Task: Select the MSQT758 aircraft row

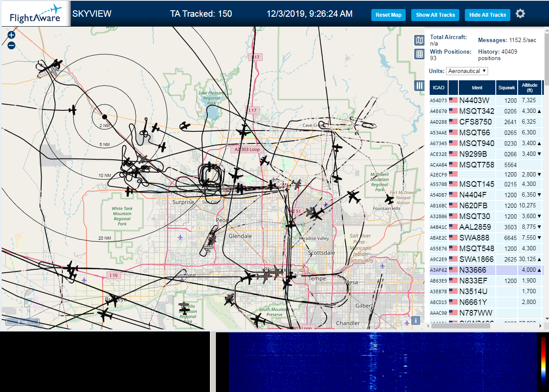Action: coord(486,165)
